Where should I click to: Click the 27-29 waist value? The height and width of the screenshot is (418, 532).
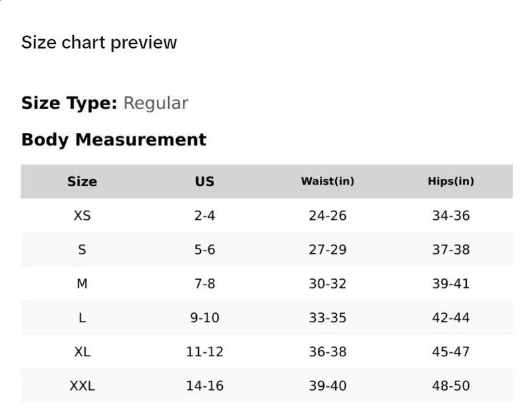(x=327, y=250)
